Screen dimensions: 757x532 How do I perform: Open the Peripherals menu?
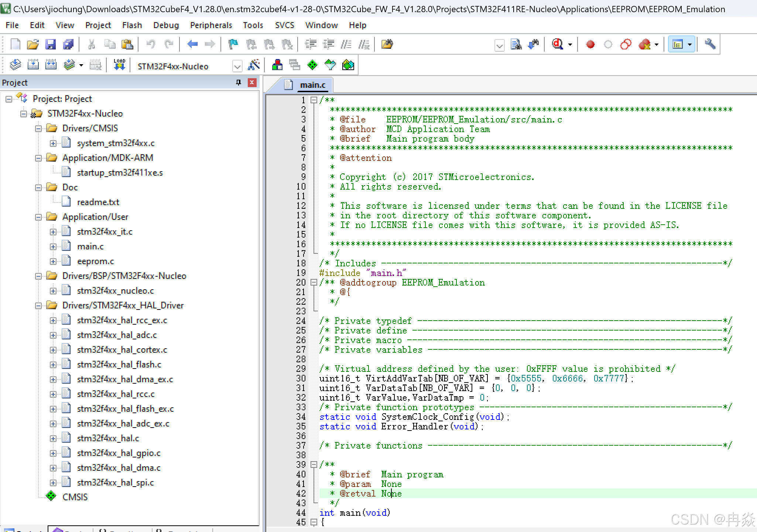tap(211, 25)
